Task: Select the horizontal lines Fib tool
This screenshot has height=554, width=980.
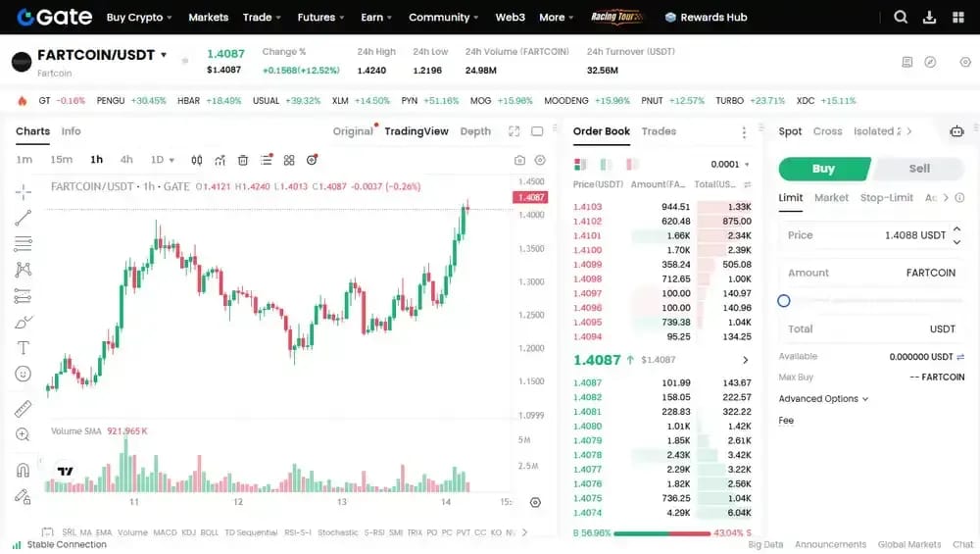Action: coord(24,243)
